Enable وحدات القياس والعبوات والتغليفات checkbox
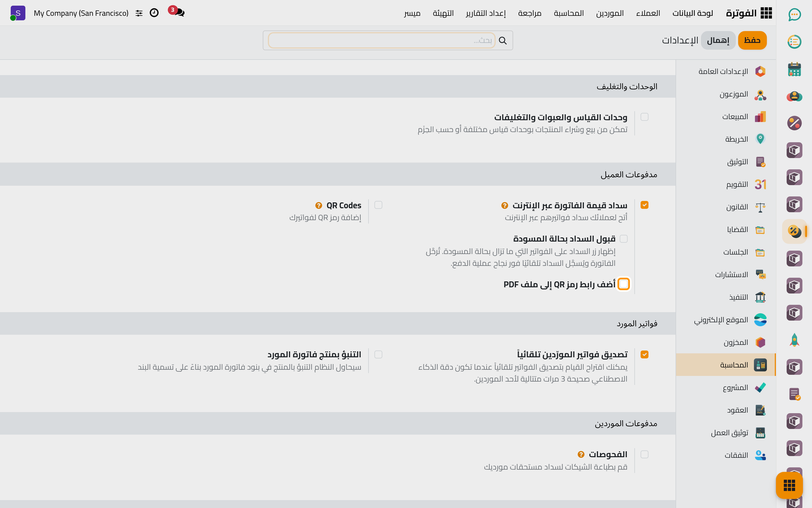 tap(645, 117)
